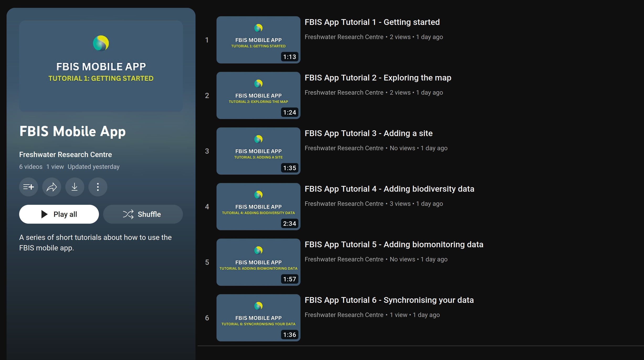644x360 pixels.
Task: Click the Freshwater Research Centre channel under Tutorial 6
Action: [344, 315]
